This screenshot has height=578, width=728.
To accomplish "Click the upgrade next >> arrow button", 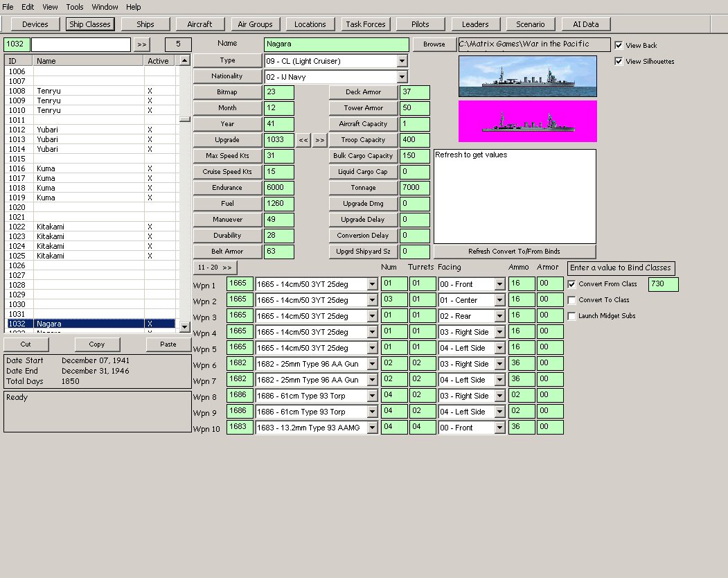I will pos(320,140).
